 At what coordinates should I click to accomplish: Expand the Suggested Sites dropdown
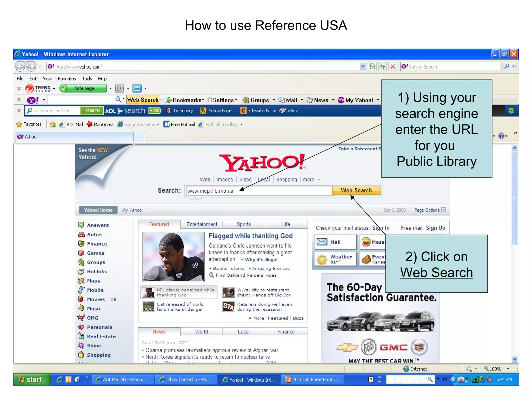tap(158, 124)
